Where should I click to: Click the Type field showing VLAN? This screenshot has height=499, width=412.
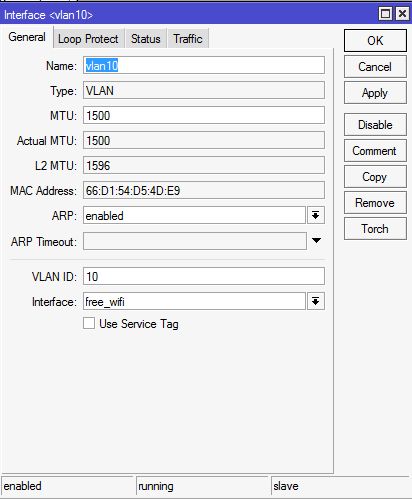[204, 90]
